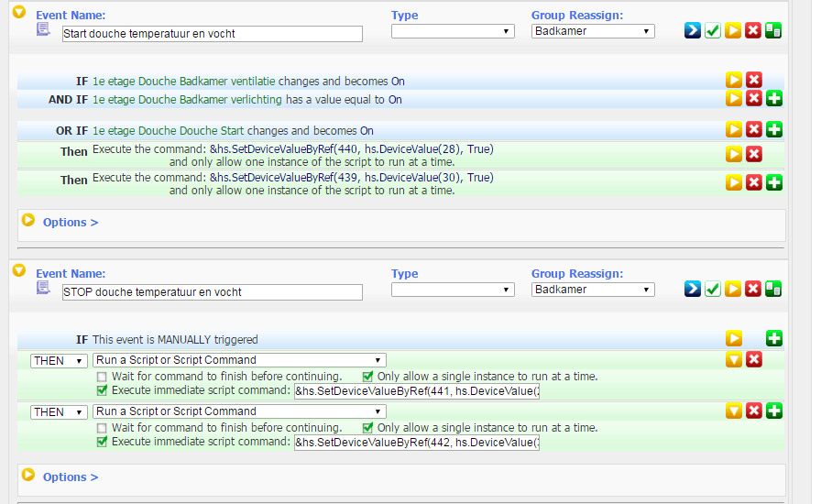Click blue arrow icon for Start douche event

(693, 31)
